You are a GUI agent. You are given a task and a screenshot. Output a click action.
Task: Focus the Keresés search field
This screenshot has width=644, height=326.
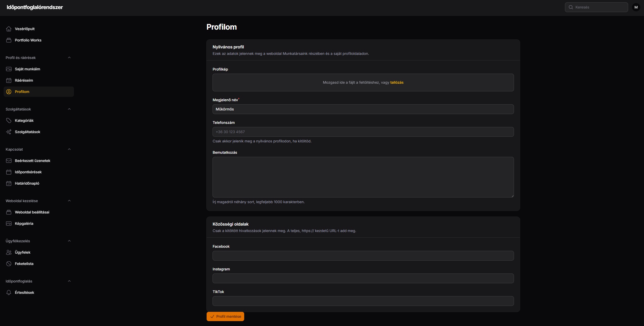click(x=596, y=7)
